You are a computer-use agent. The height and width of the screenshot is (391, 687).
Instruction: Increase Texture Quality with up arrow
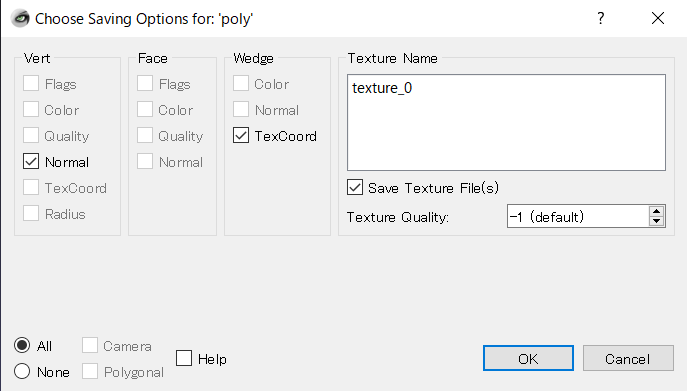(656, 211)
